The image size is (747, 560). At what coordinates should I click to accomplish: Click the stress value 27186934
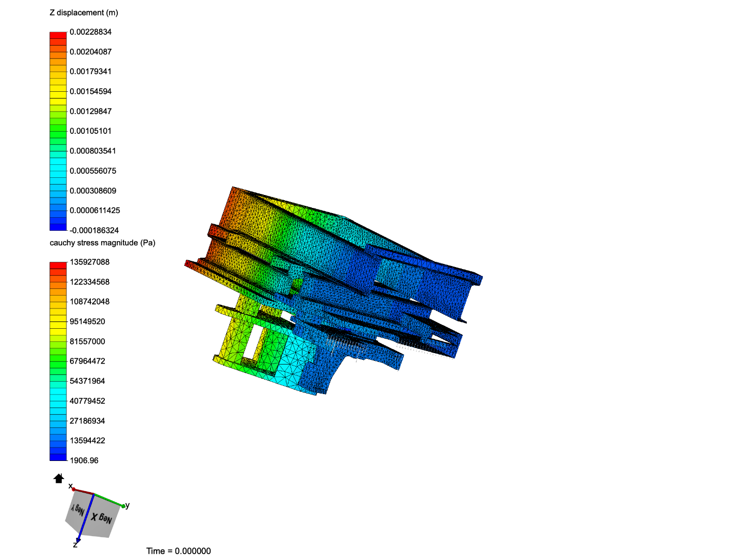(x=88, y=421)
